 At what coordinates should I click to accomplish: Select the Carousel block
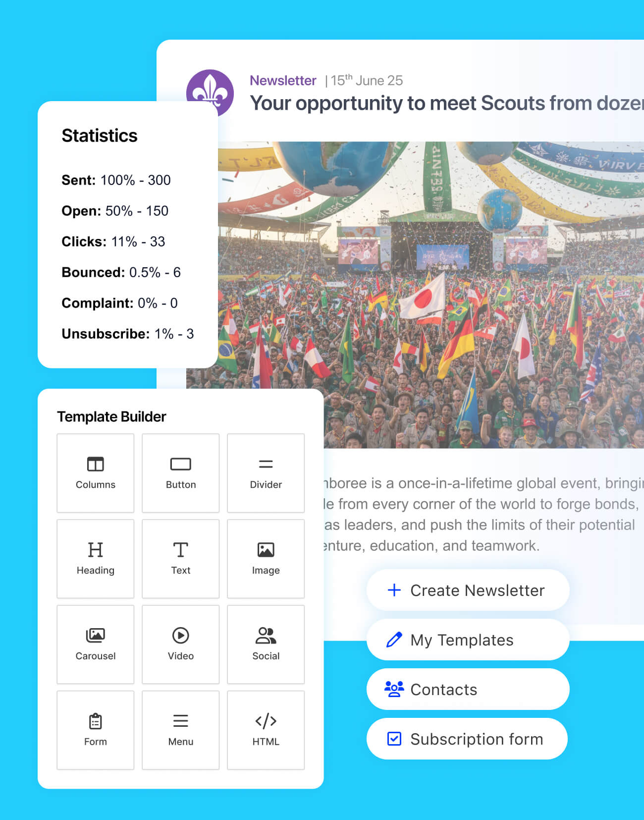pyautogui.click(x=96, y=644)
